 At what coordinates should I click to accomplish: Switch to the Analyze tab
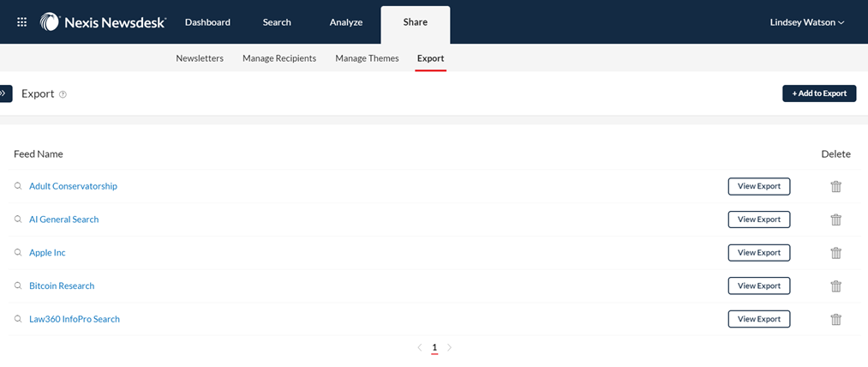point(346,23)
